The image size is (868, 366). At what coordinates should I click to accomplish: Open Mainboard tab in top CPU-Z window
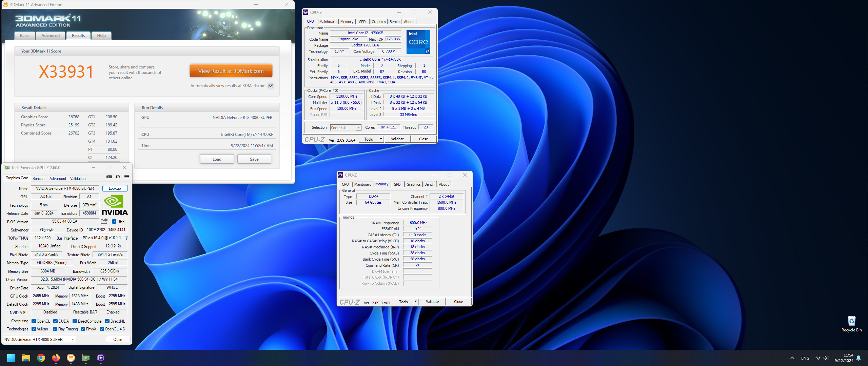click(328, 22)
